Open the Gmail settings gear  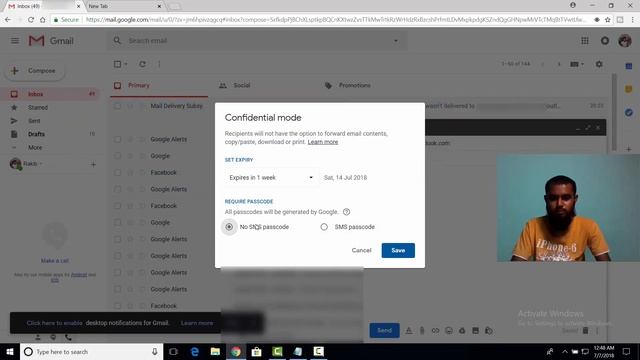[599, 64]
